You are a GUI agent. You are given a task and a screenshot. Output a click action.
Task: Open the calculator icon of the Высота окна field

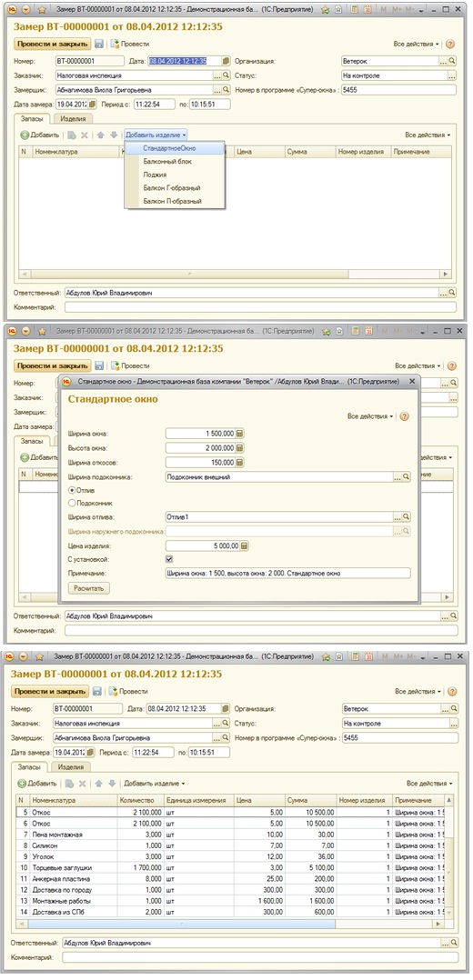pos(240,448)
